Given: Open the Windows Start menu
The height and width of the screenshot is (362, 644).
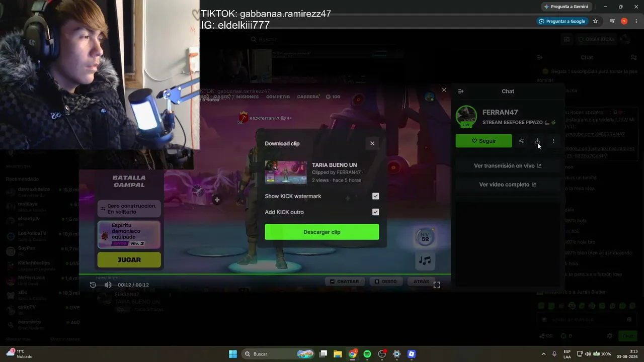Looking at the screenshot, I should tap(233, 354).
